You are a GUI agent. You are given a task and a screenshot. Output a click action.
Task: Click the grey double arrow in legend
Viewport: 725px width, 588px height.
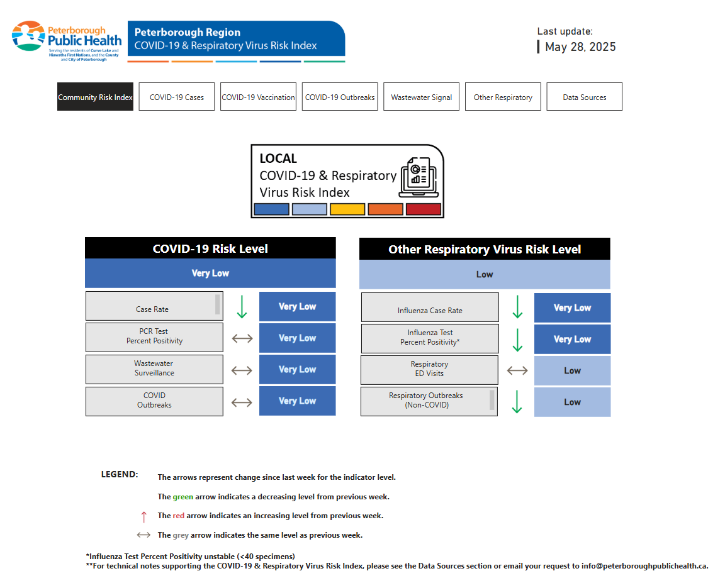[x=143, y=535]
